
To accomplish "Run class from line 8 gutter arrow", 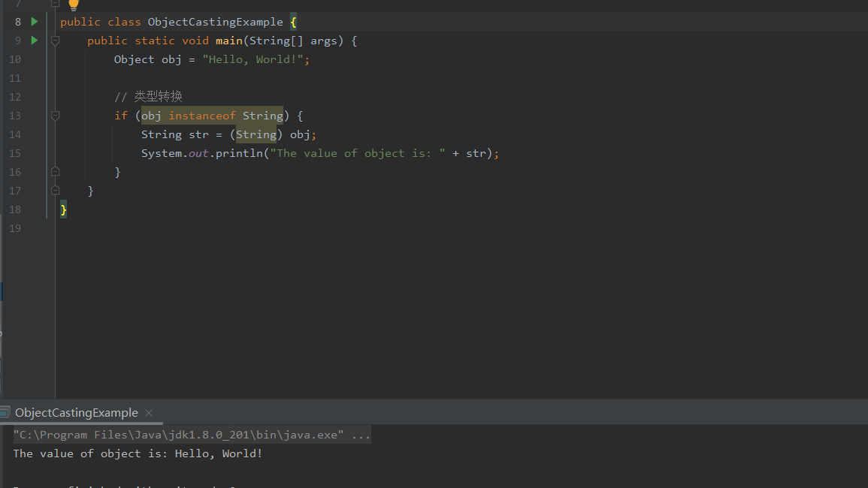I will 35,22.
